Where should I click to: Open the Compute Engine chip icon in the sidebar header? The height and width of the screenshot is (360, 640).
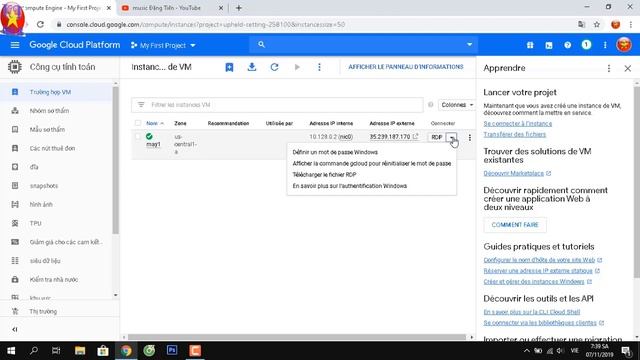(x=15, y=67)
